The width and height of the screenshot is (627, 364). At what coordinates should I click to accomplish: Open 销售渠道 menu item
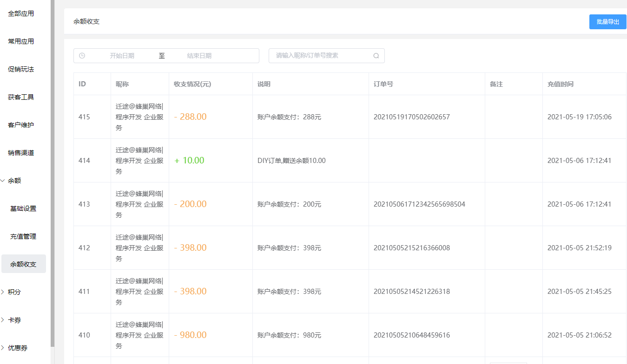[x=21, y=153]
